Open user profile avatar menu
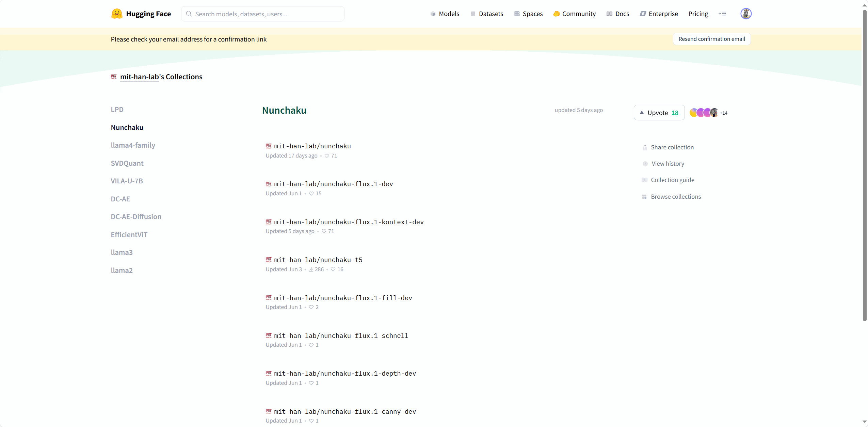Screen dimensions: 868x427 pos(745,14)
